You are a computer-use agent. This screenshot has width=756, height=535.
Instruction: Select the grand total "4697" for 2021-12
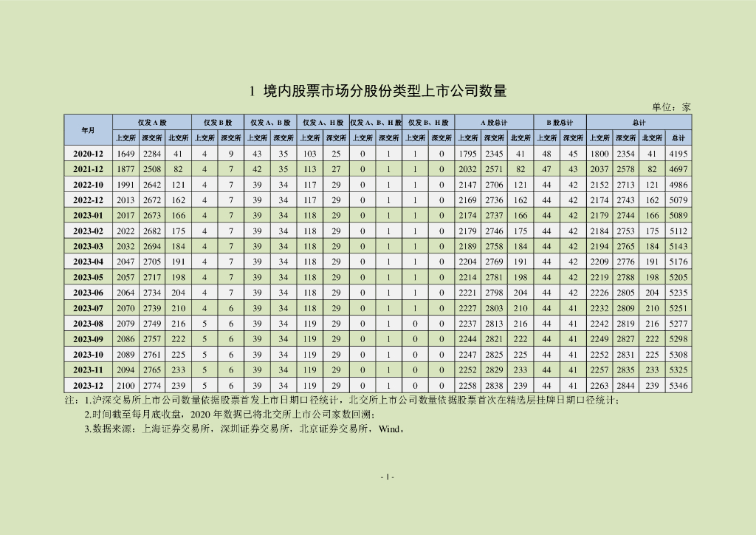click(x=678, y=169)
